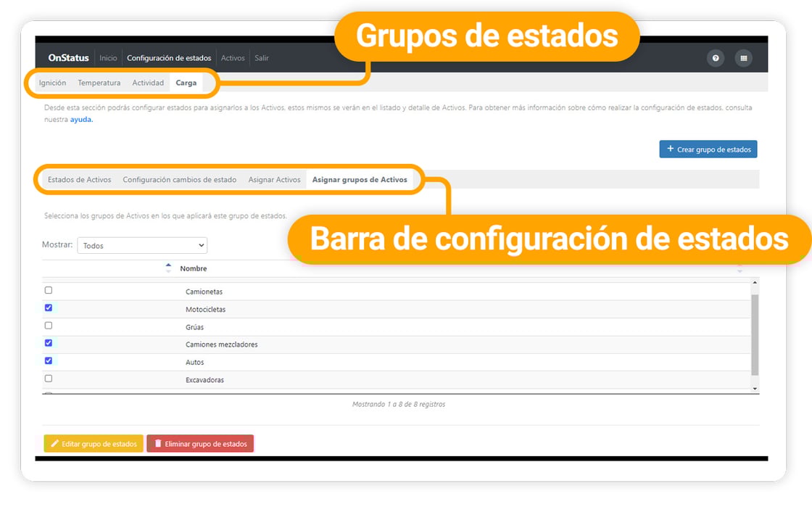Click the OnStatus logo

coord(68,58)
